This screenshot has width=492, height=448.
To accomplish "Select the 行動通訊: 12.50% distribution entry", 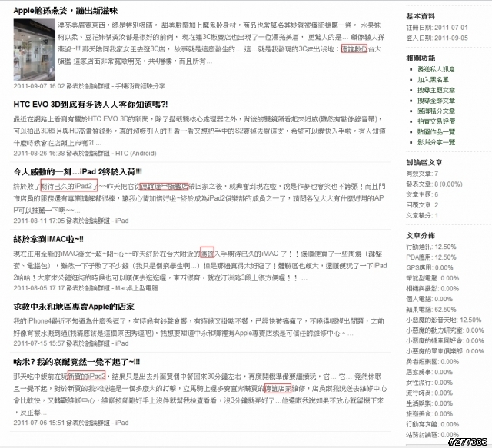I will click(x=431, y=247).
